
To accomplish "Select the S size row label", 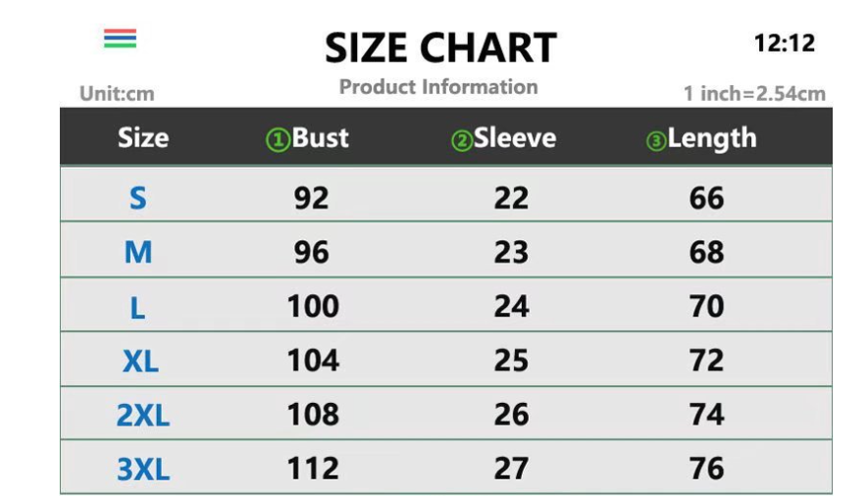I will tap(138, 199).
